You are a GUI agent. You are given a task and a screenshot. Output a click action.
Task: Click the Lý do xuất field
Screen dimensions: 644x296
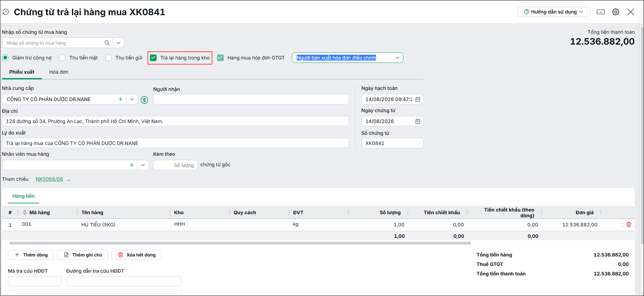pyautogui.click(x=176, y=143)
